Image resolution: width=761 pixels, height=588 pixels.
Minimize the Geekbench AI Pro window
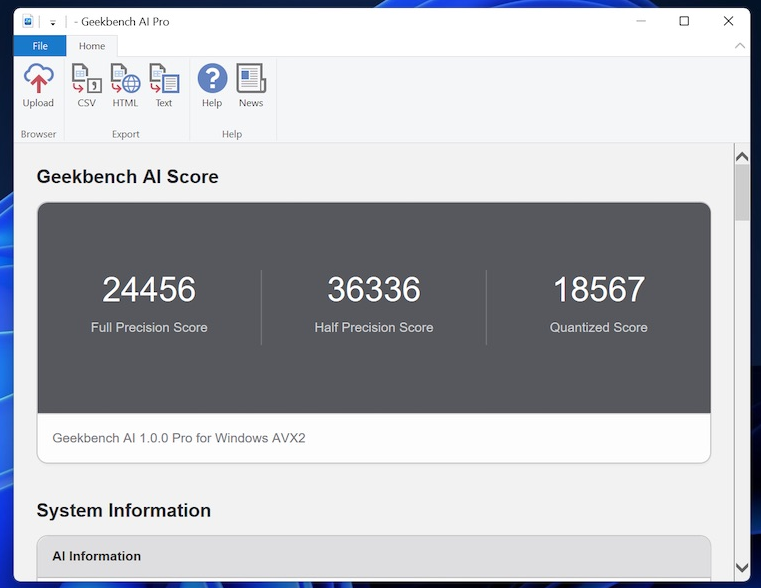point(641,21)
